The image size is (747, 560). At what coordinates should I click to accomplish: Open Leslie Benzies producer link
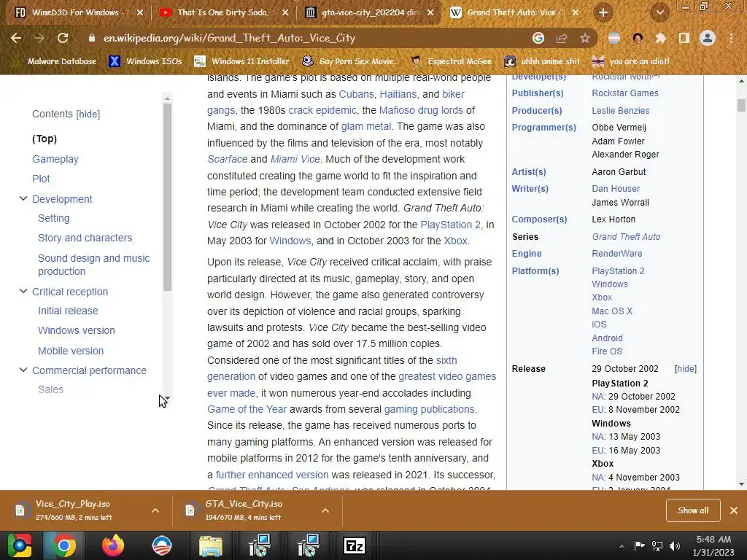[620, 111]
